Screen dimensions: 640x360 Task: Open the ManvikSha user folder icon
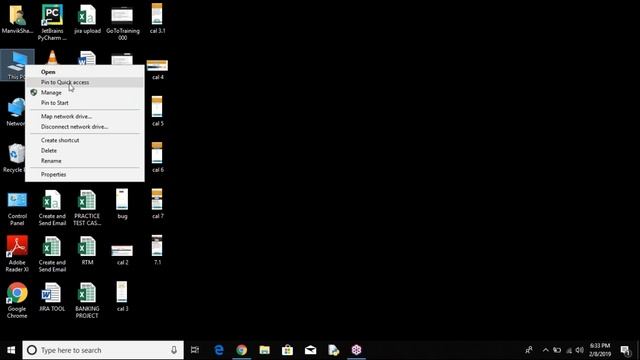17,19
